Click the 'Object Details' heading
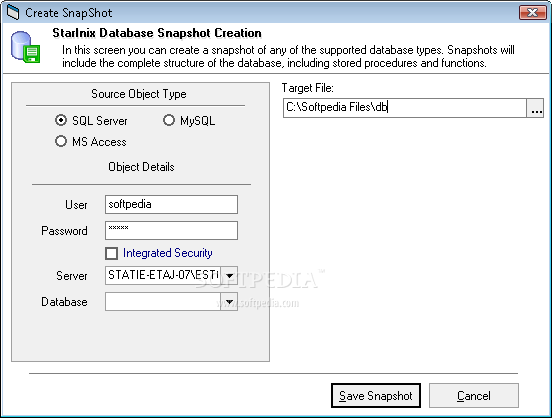Image resolution: width=552 pixels, height=418 pixels. (141, 167)
